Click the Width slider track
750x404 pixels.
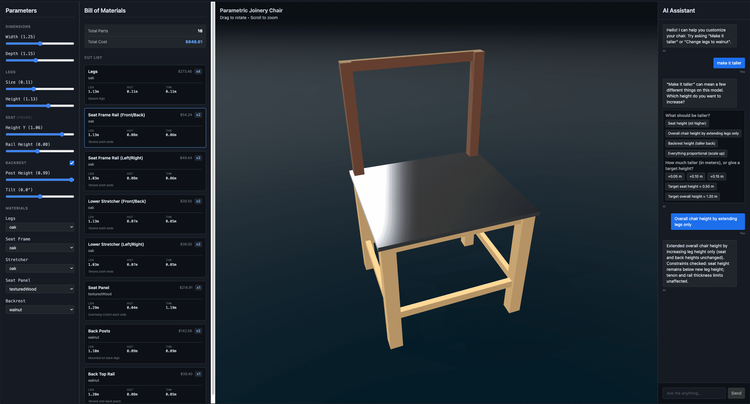pyautogui.click(x=39, y=45)
